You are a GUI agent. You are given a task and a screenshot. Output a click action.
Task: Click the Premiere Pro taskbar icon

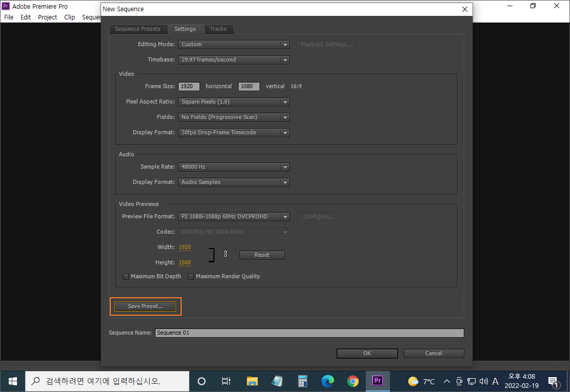point(378,381)
